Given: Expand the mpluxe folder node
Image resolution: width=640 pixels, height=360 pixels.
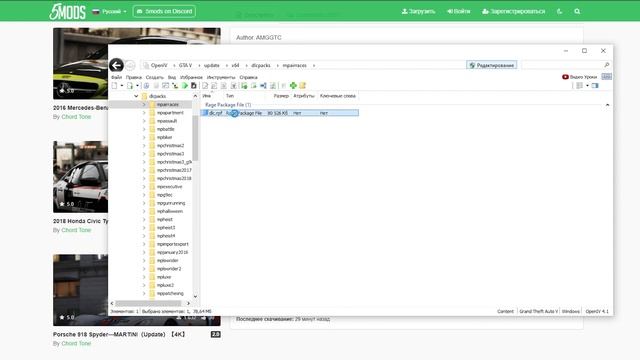Looking at the screenshot, I should point(144,277).
